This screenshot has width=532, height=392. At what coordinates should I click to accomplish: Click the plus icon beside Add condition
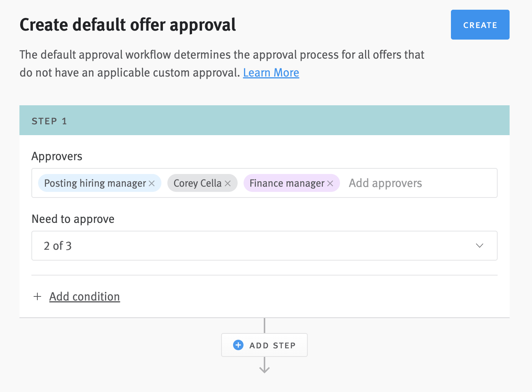(37, 296)
